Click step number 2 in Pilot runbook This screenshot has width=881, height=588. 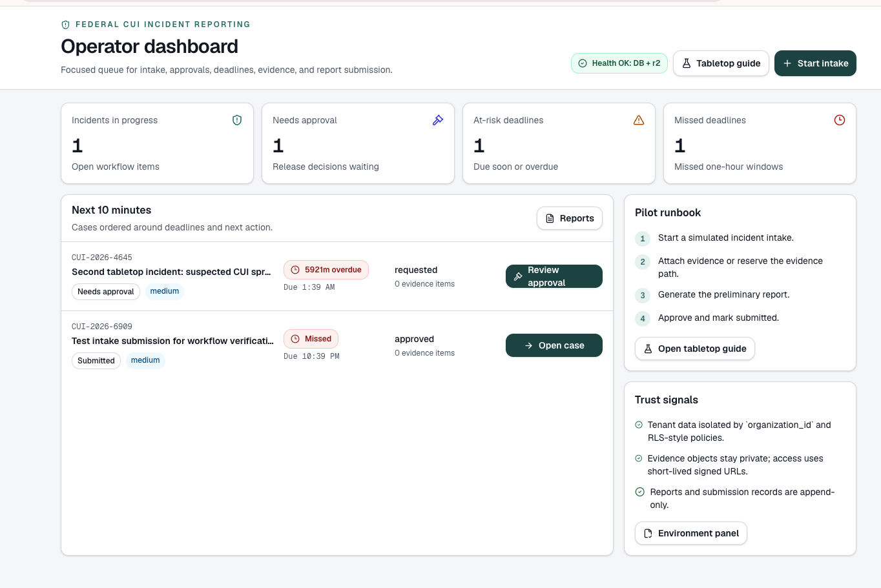[x=643, y=262]
